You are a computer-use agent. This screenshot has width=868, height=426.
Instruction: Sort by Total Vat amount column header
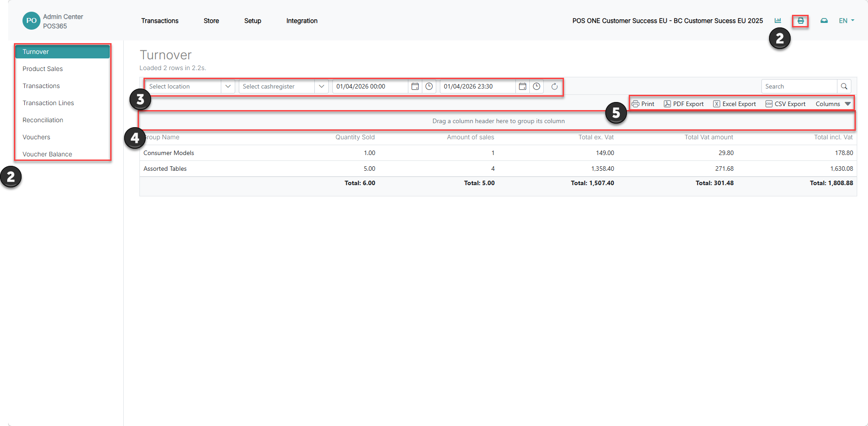(709, 137)
